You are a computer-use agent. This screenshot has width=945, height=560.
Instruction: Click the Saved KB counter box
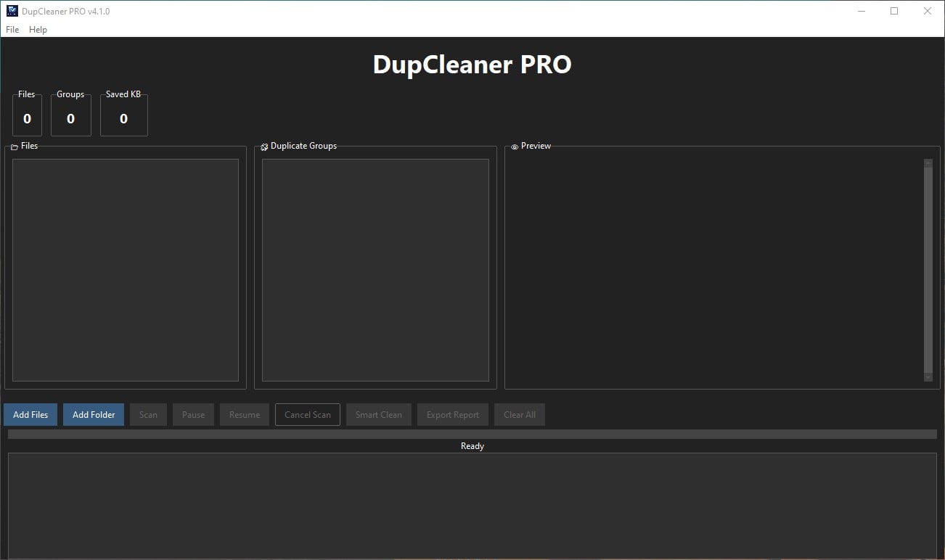click(123, 118)
